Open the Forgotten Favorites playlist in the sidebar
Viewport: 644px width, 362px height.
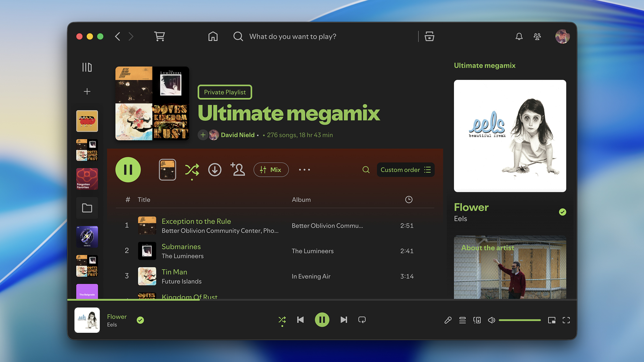pos(87,179)
